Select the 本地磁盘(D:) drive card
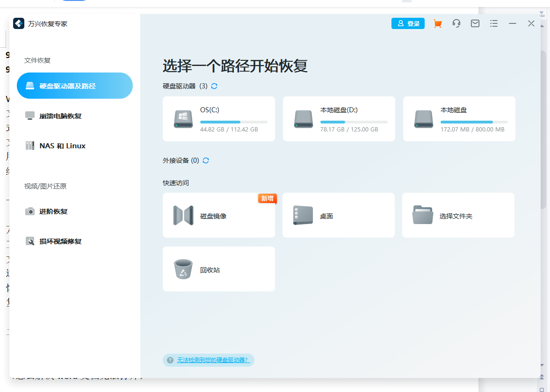This screenshot has height=392, width=550. click(x=338, y=118)
